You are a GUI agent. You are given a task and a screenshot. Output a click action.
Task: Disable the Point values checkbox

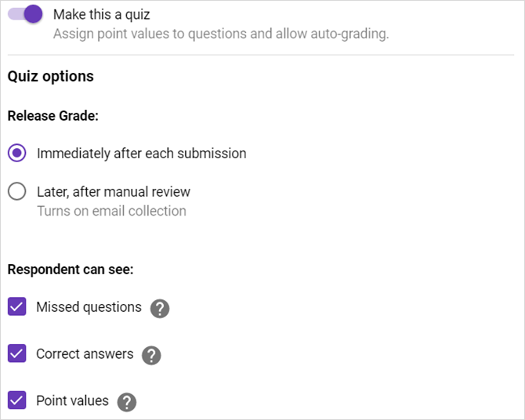[17, 401]
